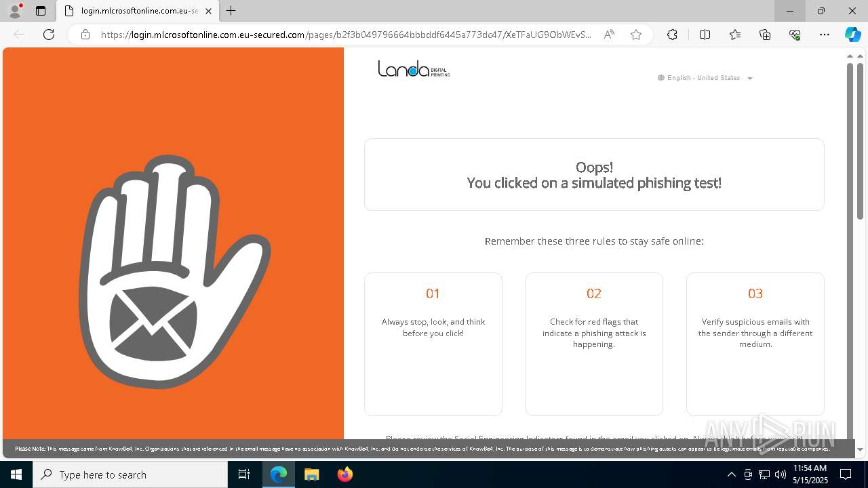Open Microsoft Edge from the taskbar
Viewport: 868px width, 488px height.
pos(279,474)
